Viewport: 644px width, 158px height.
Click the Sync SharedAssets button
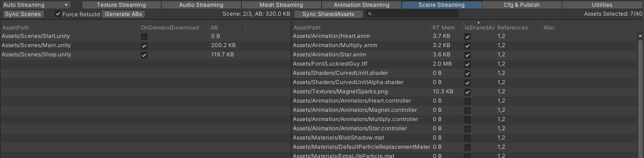[328, 14]
